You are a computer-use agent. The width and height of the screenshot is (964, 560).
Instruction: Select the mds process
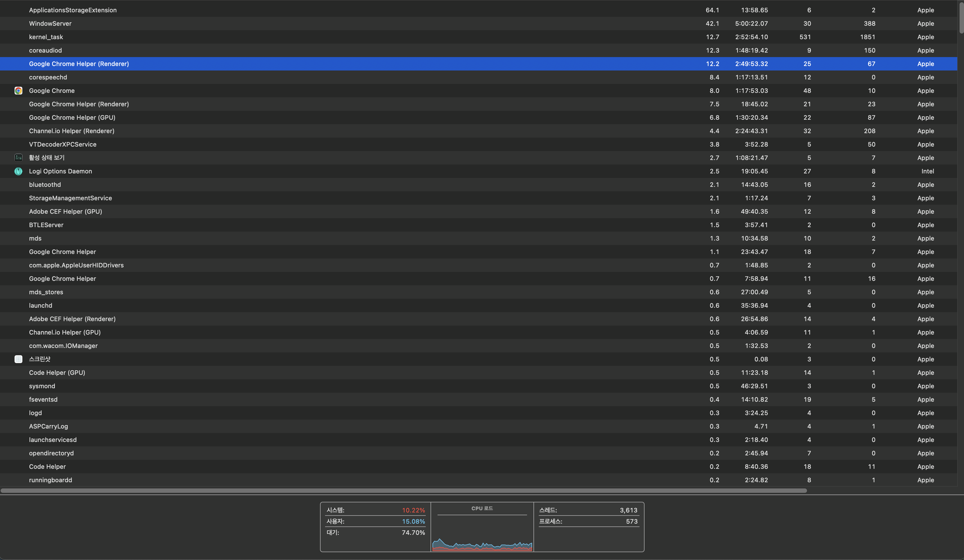point(479,238)
